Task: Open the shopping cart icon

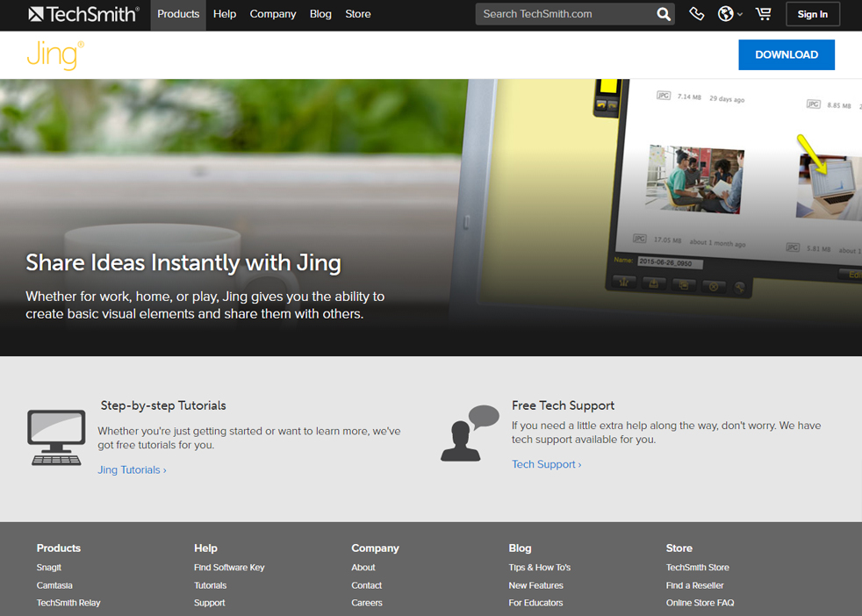Action: (763, 14)
